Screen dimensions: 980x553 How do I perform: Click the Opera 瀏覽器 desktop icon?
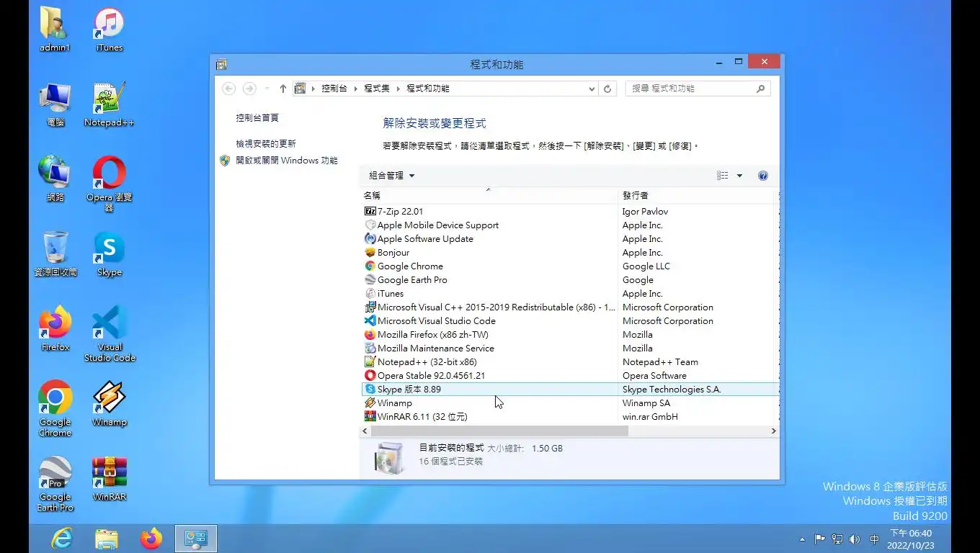point(110,184)
